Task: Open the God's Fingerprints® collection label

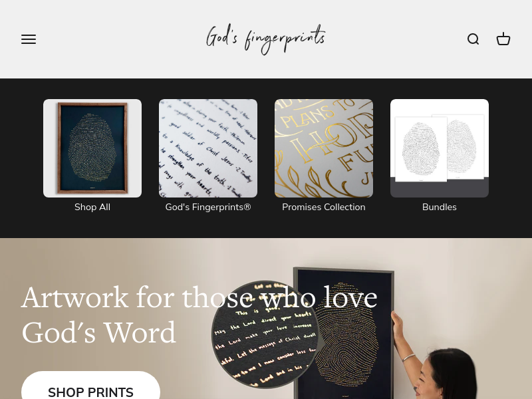Action: pos(208,207)
